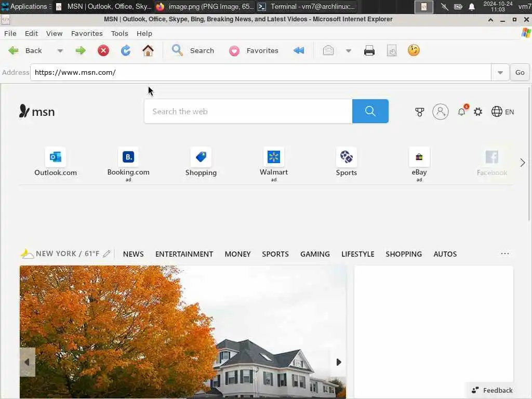Screen dimensions: 532x399
Task: Open Favorites heart icon in toolbar
Action: point(234,51)
